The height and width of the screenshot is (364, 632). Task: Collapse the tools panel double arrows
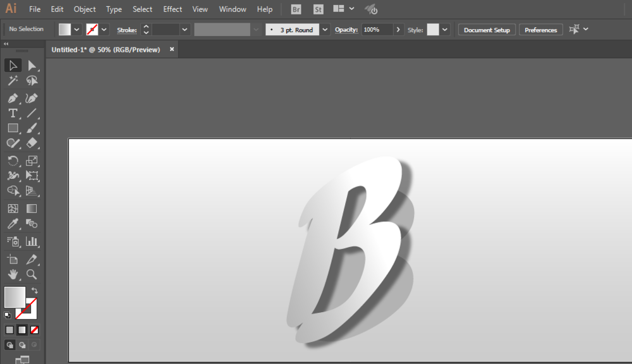click(6, 44)
